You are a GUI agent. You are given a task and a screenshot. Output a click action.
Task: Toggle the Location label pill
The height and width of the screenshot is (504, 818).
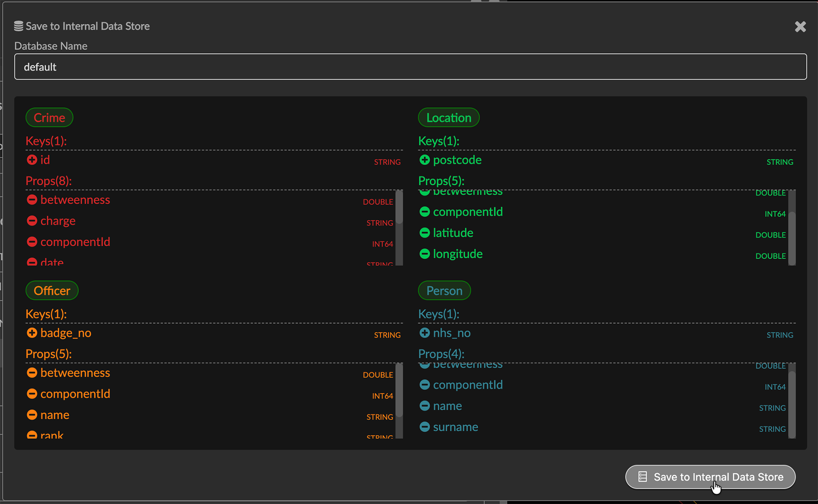pyautogui.click(x=449, y=118)
